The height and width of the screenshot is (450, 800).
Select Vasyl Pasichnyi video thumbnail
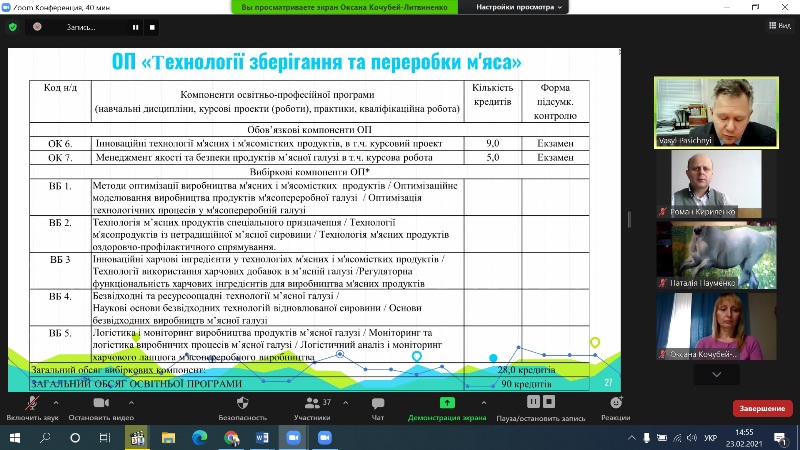(716, 113)
